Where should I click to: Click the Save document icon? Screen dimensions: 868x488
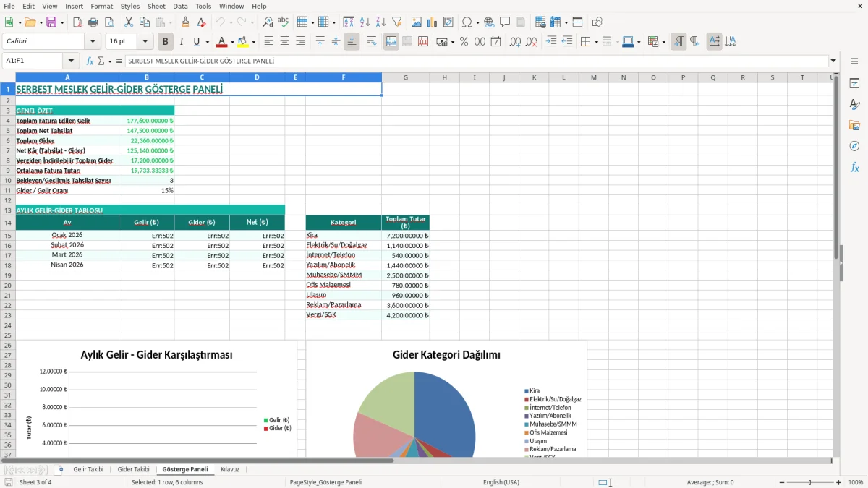click(x=51, y=22)
